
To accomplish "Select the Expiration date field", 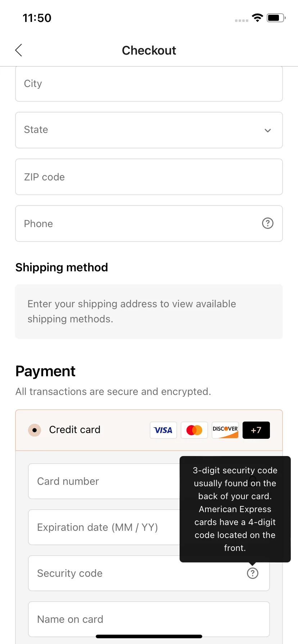I will pos(104,527).
